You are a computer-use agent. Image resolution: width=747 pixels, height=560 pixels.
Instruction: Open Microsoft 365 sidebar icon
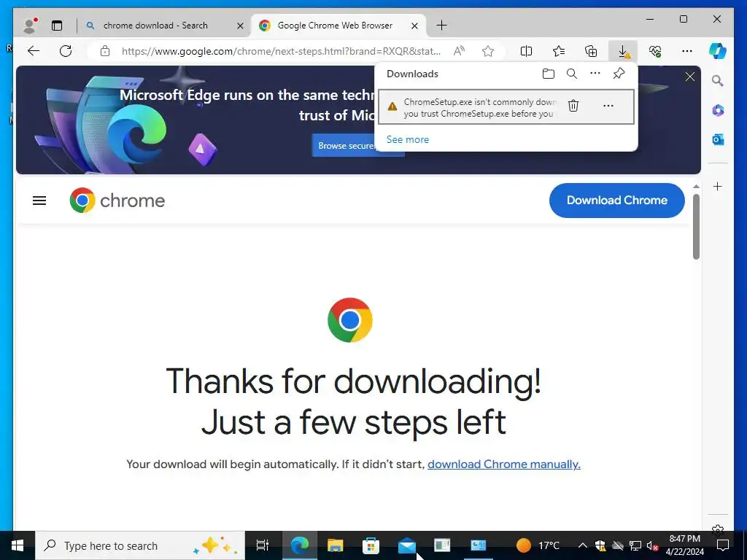pos(718,111)
